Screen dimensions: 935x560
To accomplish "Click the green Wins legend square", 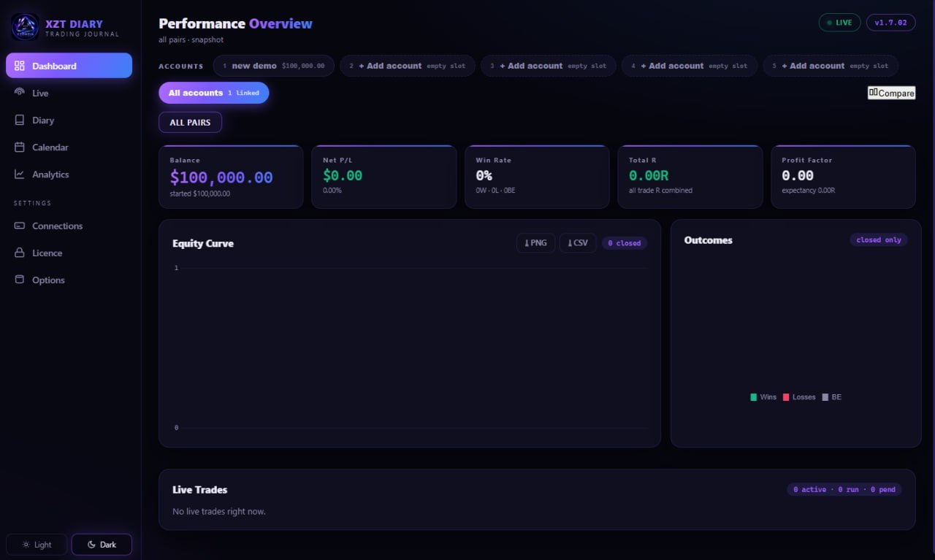I will [753, 397].
